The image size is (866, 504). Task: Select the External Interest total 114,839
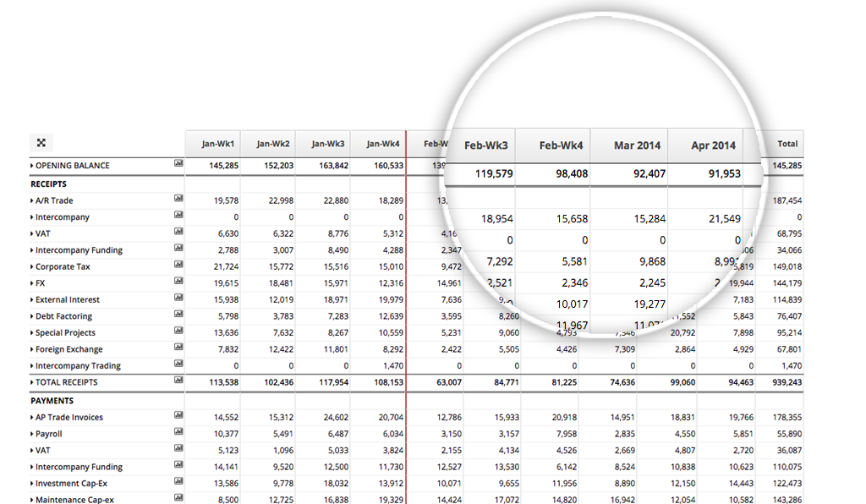pos(787,300)
